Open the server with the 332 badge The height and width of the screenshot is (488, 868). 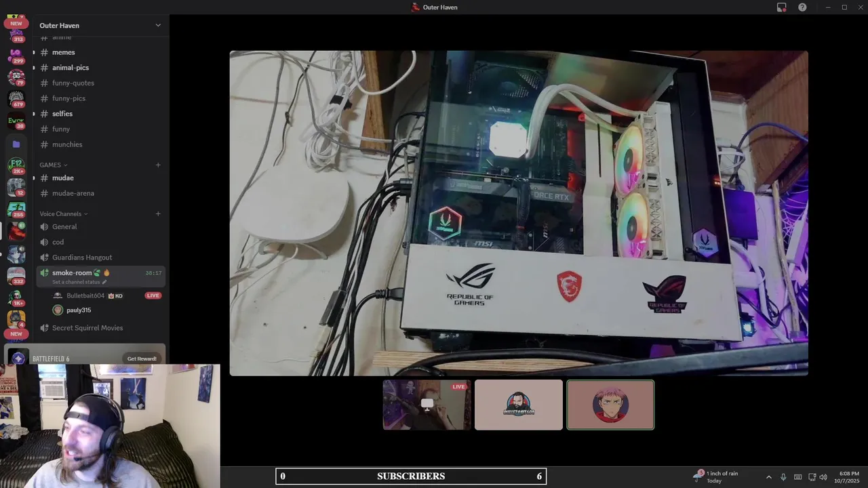pos(16,276)
